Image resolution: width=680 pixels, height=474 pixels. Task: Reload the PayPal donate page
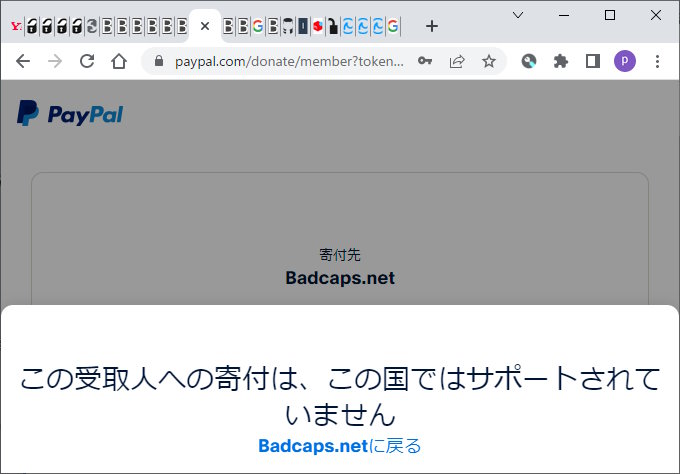87,61
